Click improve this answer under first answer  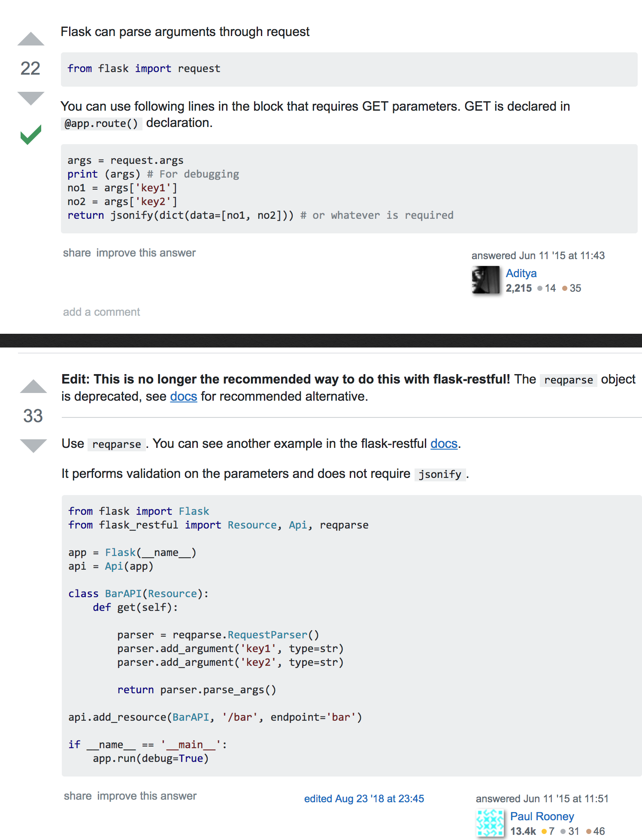pos(146,253)
